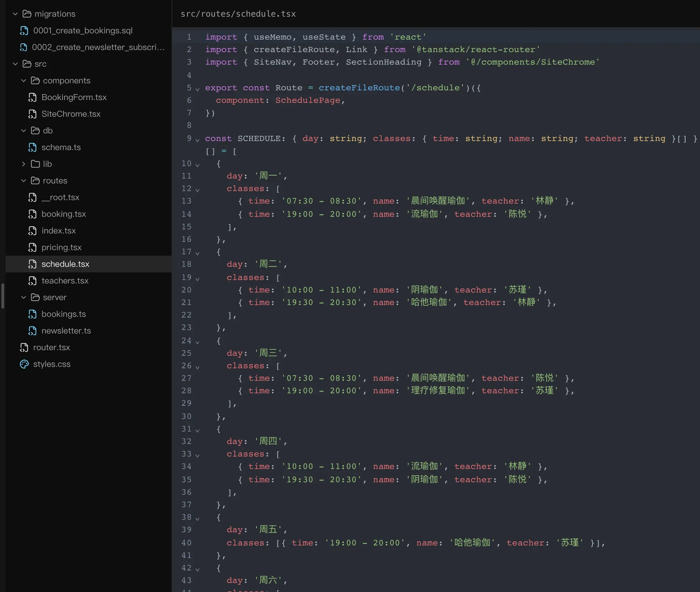Open styles.css in the file tree
700x592 pixels.
point(89,364)
